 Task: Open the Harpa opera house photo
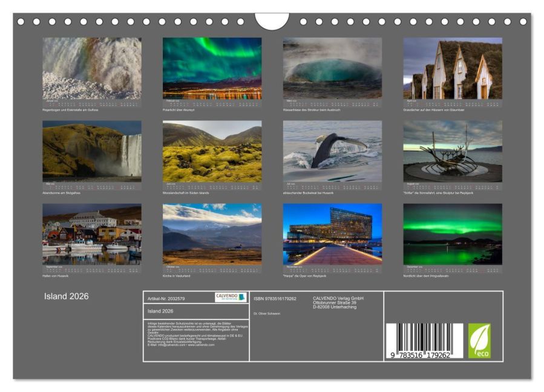(332, 234)
